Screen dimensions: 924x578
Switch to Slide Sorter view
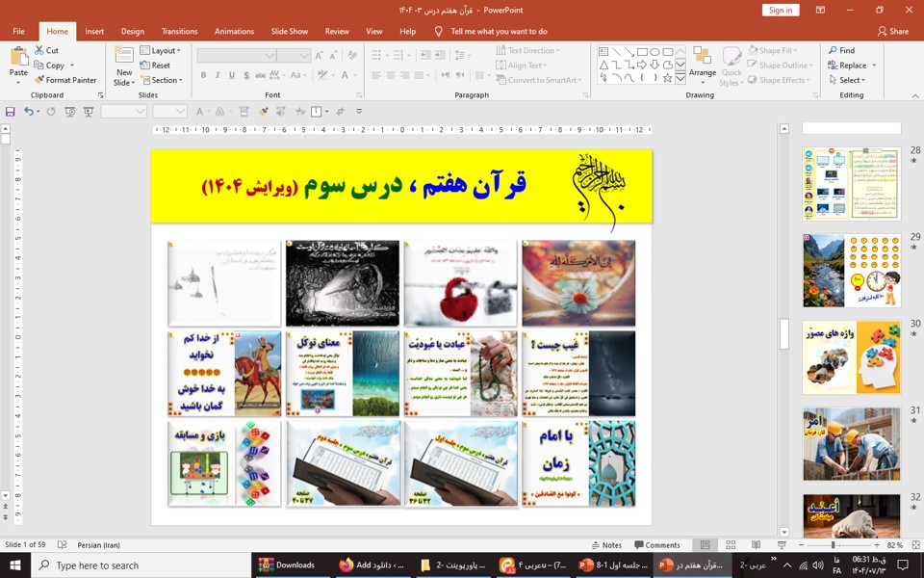(731, 545)
